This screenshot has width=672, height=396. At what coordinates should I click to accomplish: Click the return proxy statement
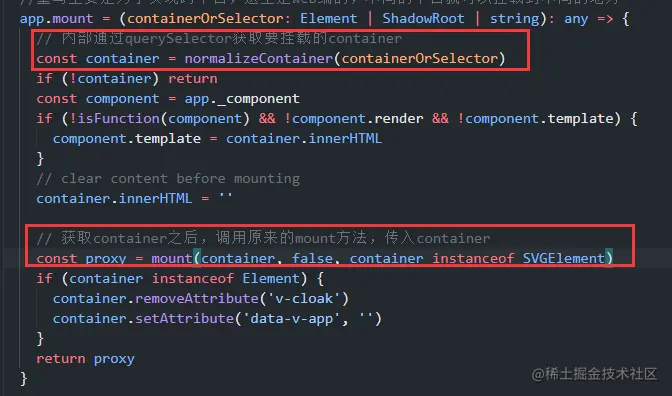[85, 358]
